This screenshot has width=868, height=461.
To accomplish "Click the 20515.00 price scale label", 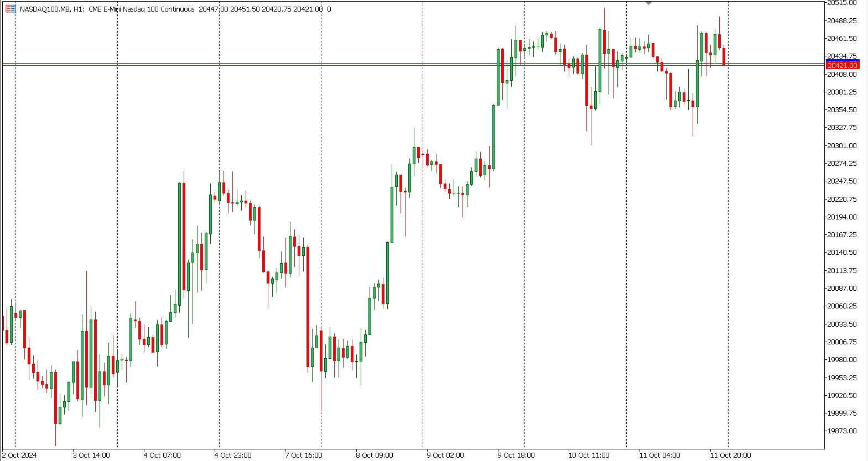I will coord(841,3).
